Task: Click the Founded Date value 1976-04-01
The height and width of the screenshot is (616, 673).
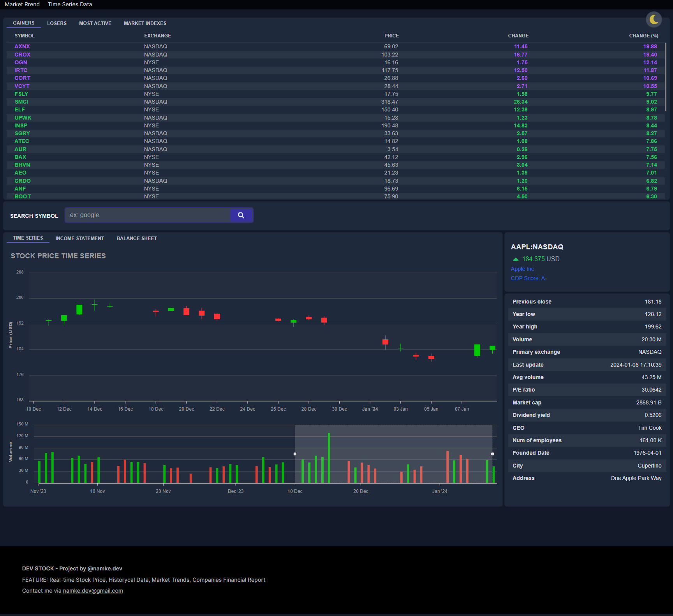Action: coord(647,453)
